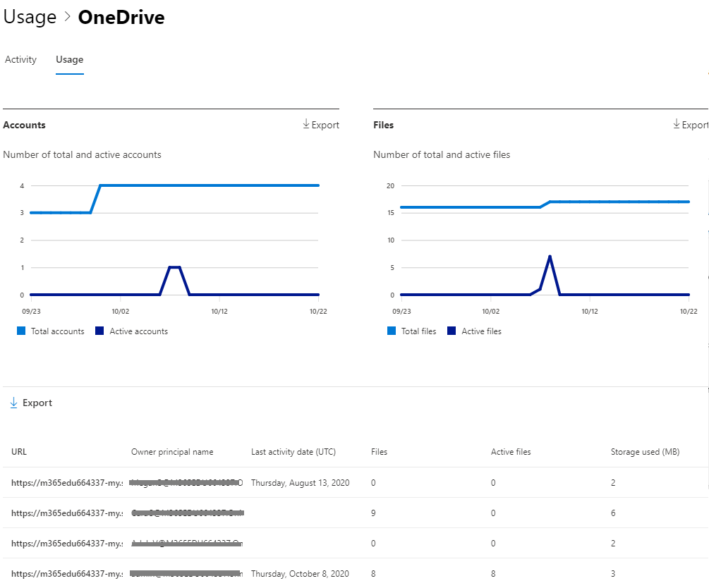Click breadcrumb chevron between Usage and OneDrive

pos(68,17)
